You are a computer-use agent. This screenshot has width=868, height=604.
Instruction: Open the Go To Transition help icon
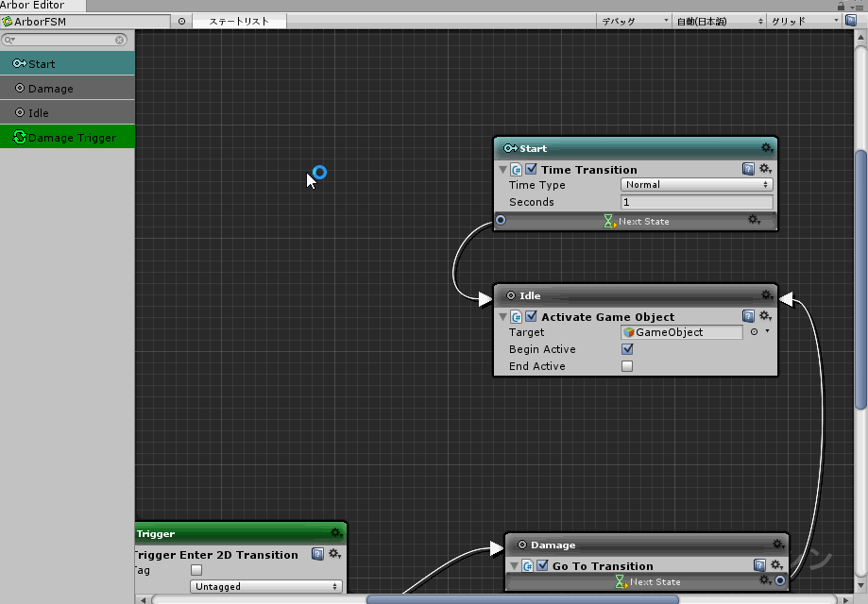click(x=759, y=565)
